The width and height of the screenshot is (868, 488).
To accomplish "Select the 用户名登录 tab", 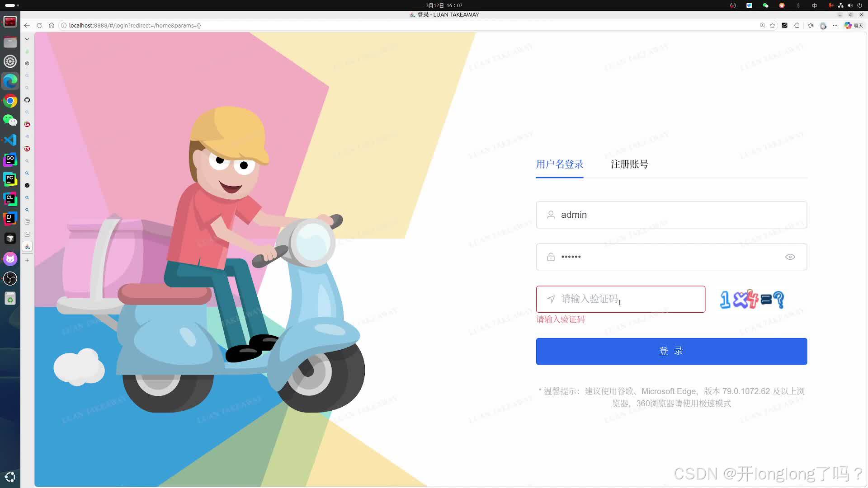I will (x=559, y=164).
